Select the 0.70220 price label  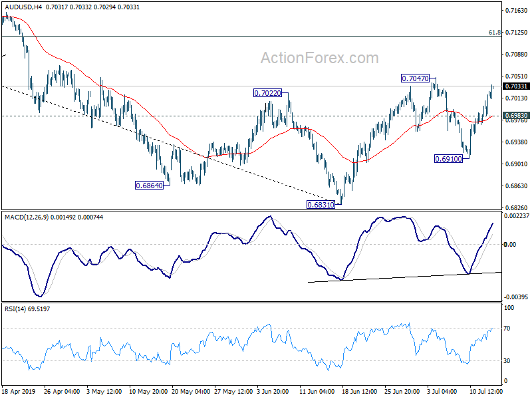(x=268, y=93)
